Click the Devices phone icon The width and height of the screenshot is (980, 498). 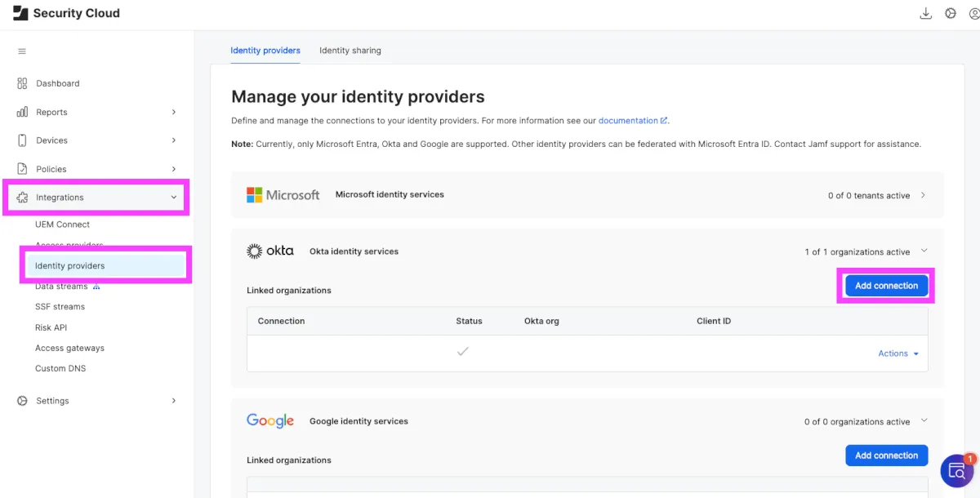22,140
